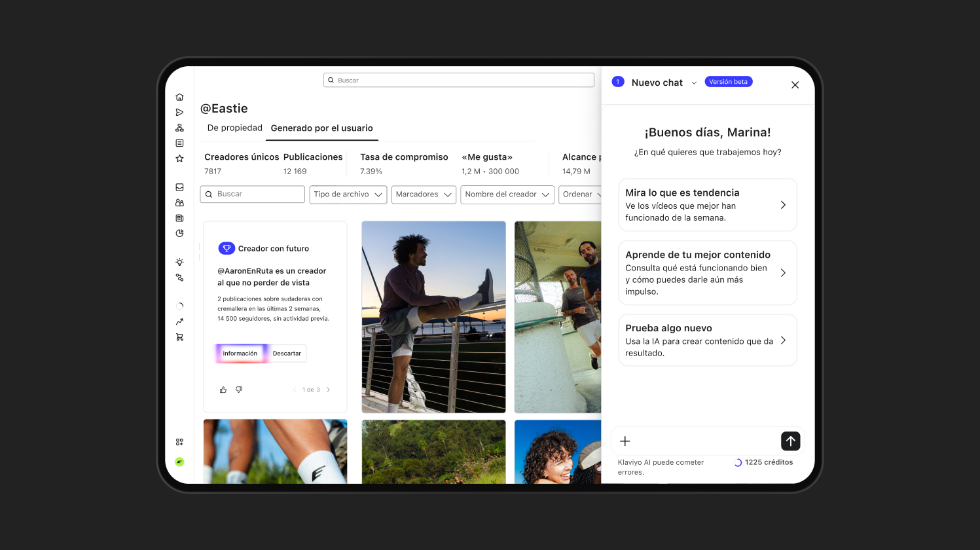Open the Tipo de archivo dropdown
This screenshot has width=980, height=550.
coord(348,194)
